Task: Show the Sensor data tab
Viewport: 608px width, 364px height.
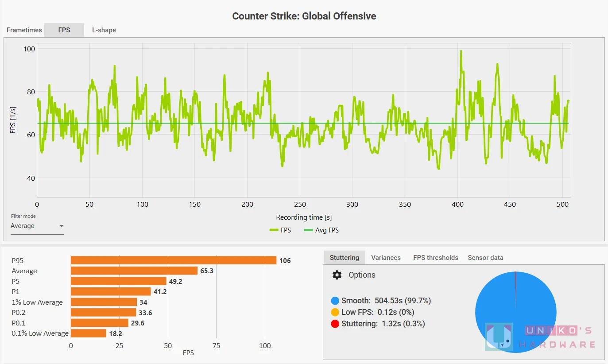Action: (x=485, y=257)
